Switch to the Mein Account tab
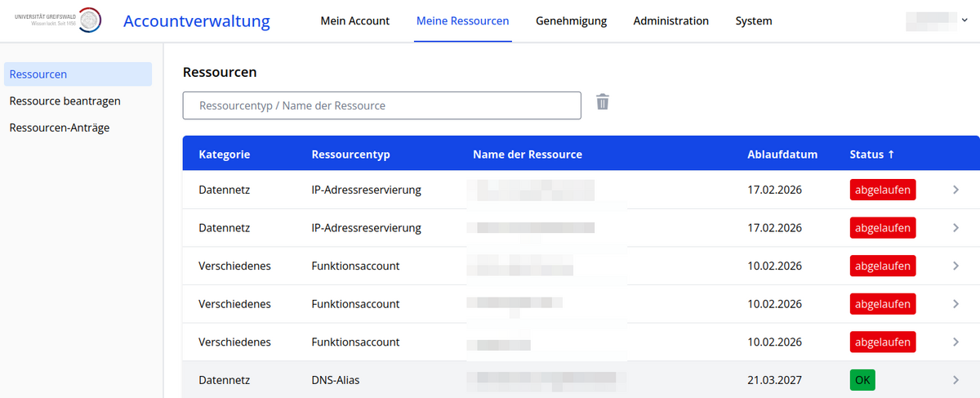Viewport: 980px width, 398px height. pyautogui.click(x=354, y=21)
